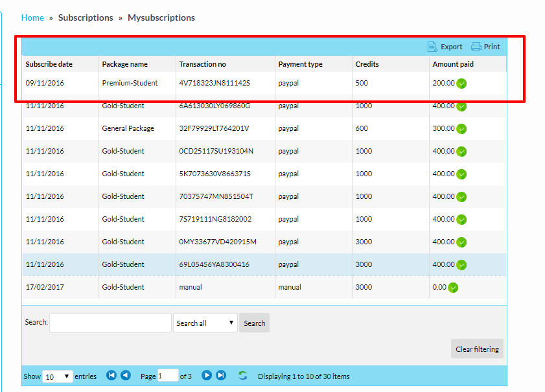Go to next page arrow icon
The image size is (545, 392).
click(x=207, y=376)
